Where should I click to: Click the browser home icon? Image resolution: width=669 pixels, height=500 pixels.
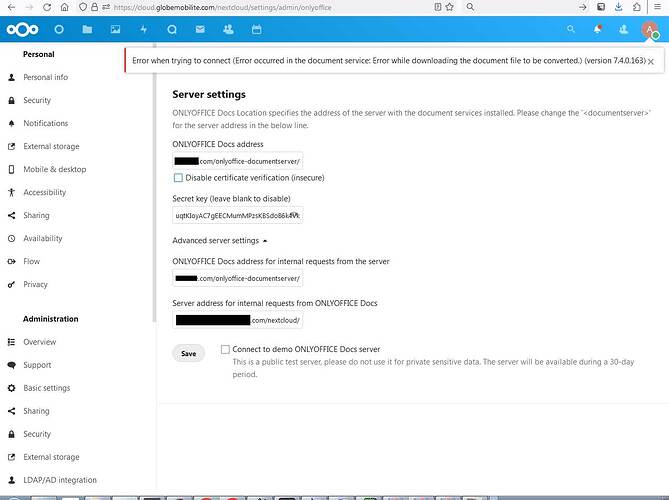click(x=64, y=7)
